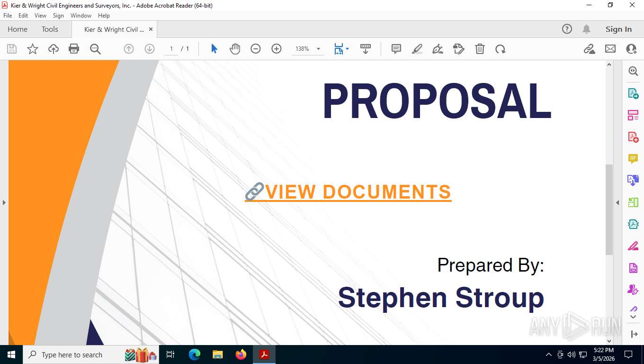This screenshot has width=644, height=364.
Task: Choose the selection arrow tool
Action: pyautogui.click(x=214, y=49)
